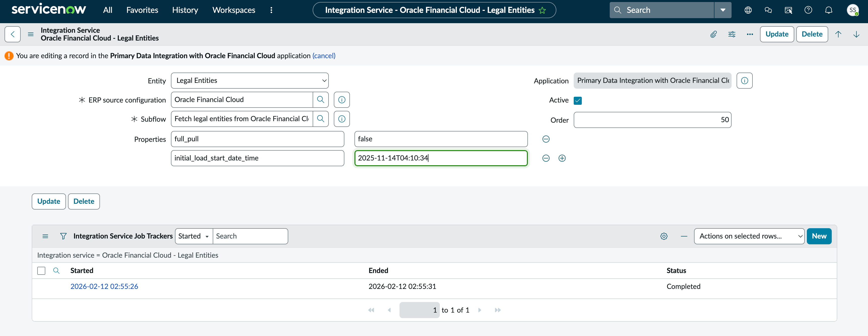Go to next record with down arrow
Viewport: 868px width, 336px height.
click(856, 34)
